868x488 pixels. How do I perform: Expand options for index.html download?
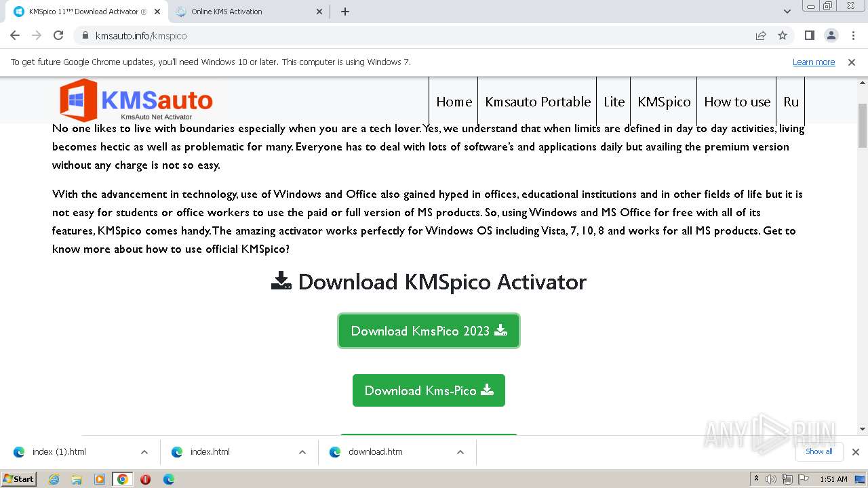pyautogui.click(x=302, y=452)
